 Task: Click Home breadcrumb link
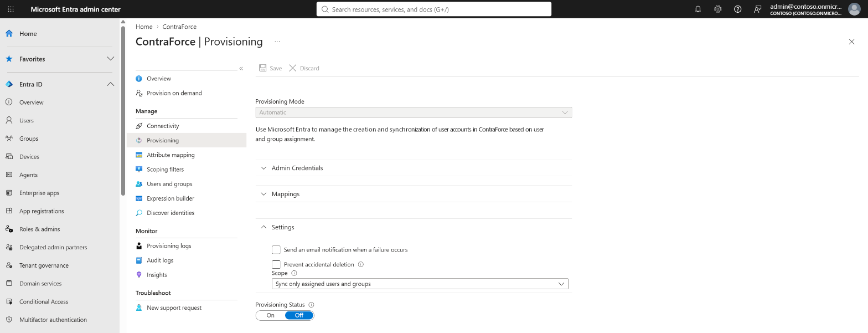[144, 27]
